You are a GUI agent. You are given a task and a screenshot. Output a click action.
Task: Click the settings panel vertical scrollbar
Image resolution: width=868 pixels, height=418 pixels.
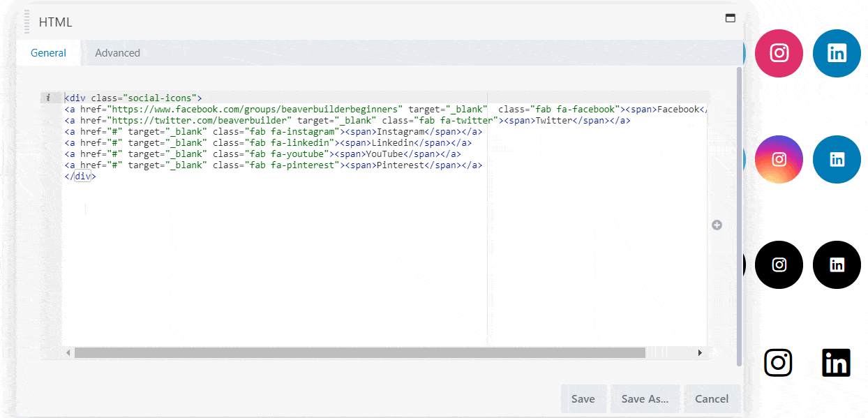click(x=740, y=216)
